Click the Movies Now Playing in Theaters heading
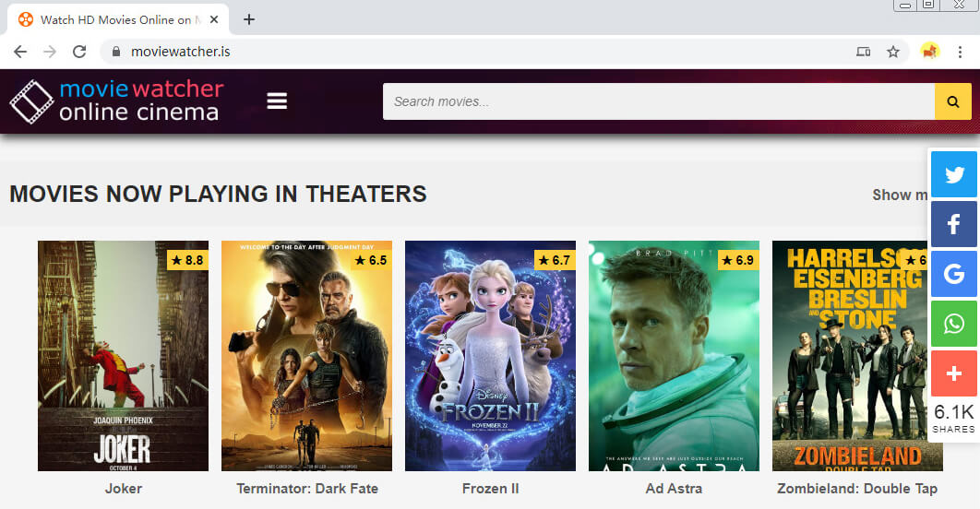The height and width of the screenshot is (509, 980). pyautogui.click(x=218, y=194)
